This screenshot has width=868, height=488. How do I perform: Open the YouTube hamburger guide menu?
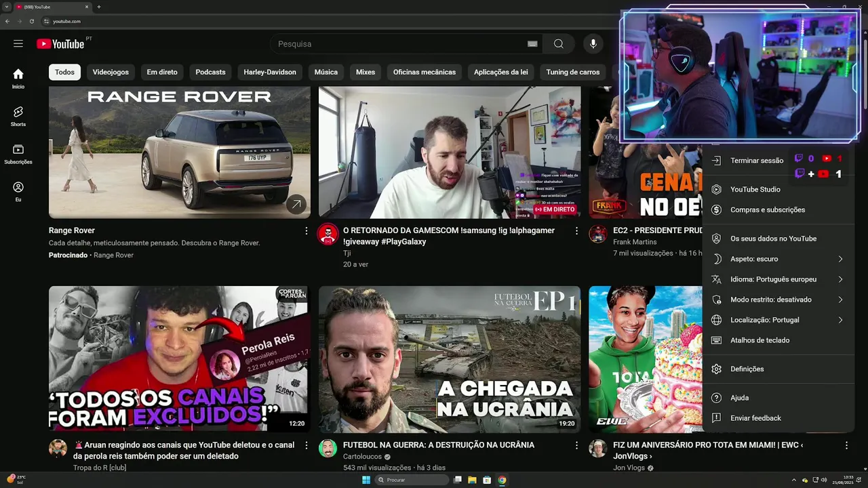(x=18, y=44)
